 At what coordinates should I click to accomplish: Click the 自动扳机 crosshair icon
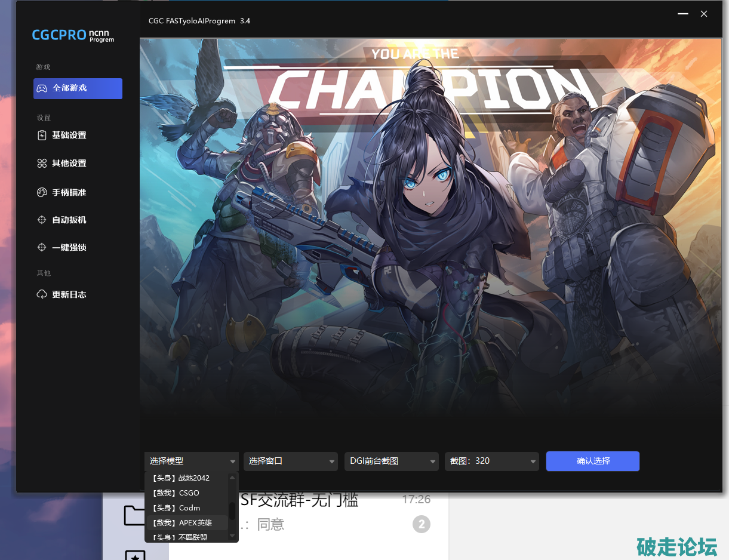(42, 220)
